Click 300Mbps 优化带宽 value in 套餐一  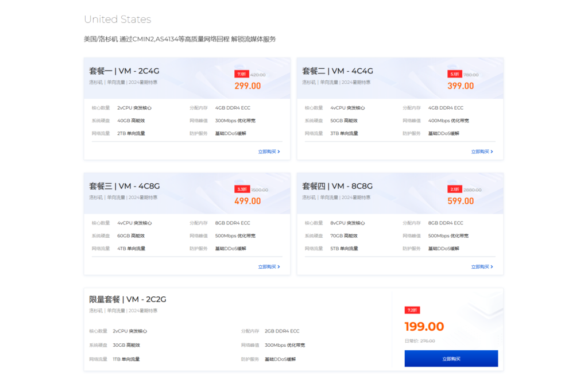235,121
